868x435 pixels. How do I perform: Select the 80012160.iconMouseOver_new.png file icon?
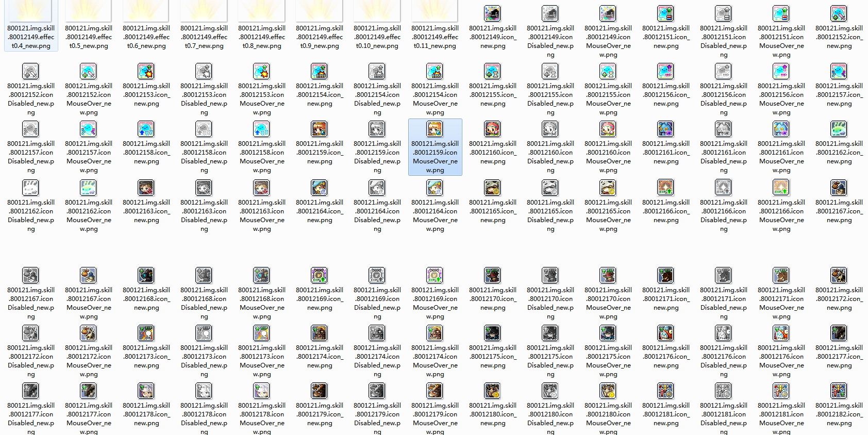[608, 129]
